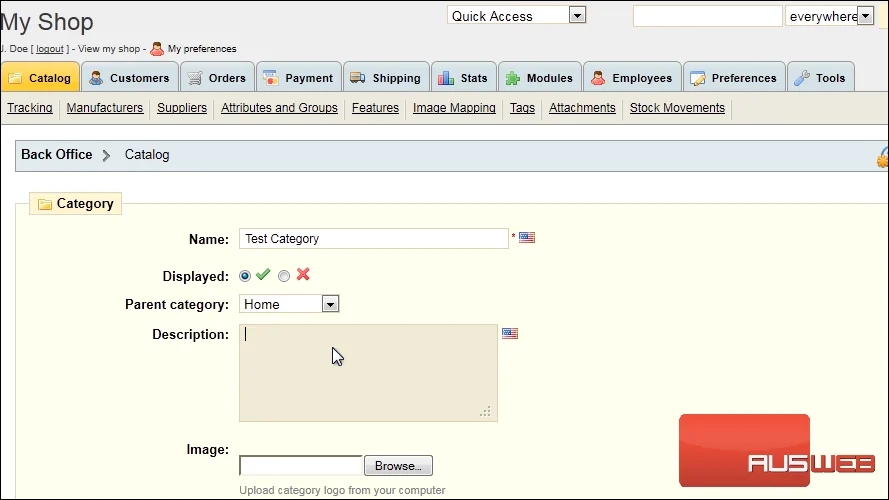
Task: Open the Attachments link
Action: 582,108
